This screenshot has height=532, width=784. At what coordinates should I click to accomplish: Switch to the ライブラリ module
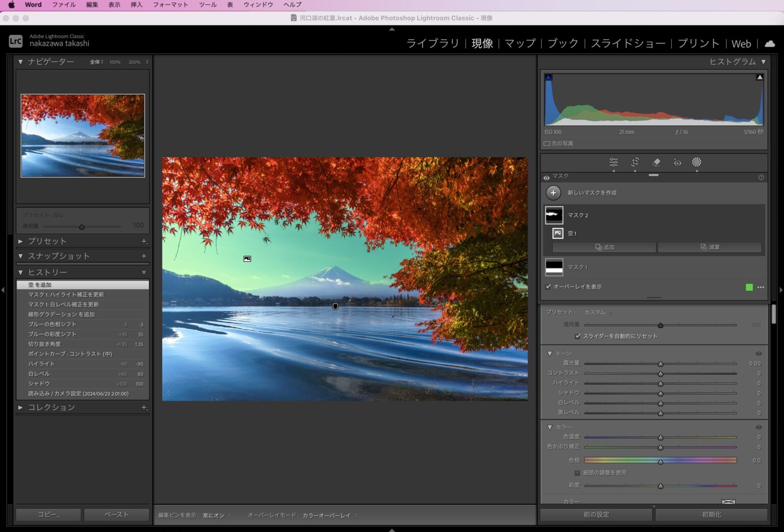[x=432, y=44]
